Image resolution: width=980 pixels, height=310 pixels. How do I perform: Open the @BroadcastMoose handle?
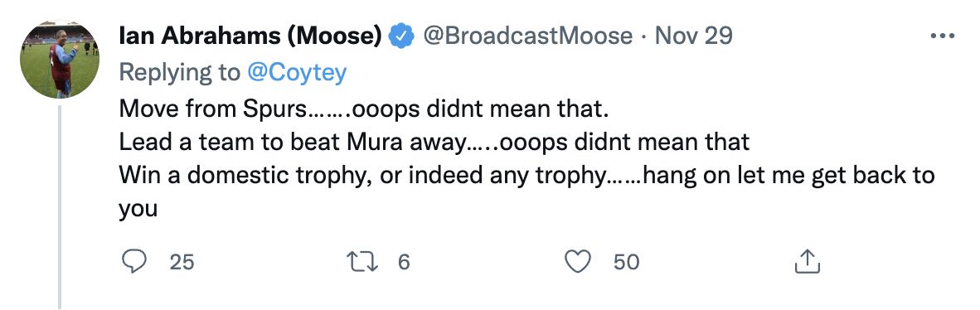click(x=528, y=36)
